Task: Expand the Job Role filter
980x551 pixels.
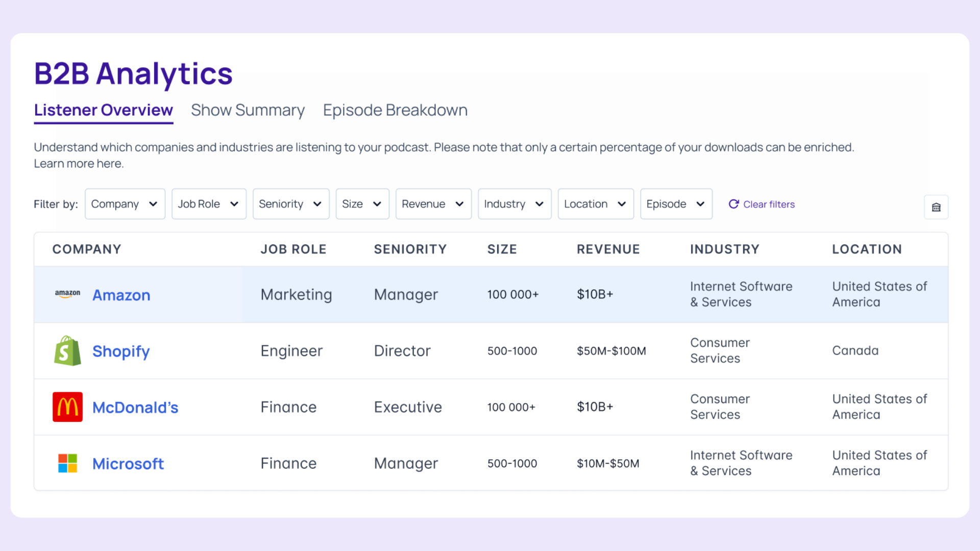Action: point(209,204)
